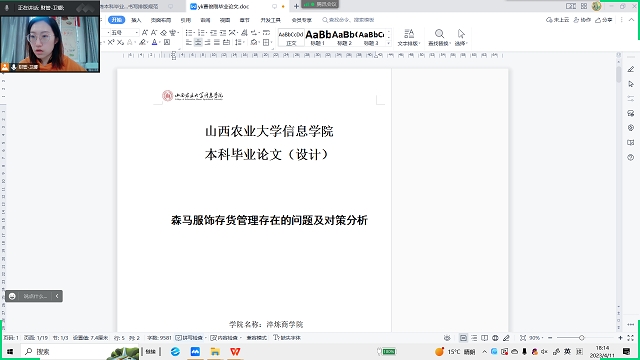Open the Select tool menu
Viewport: 640px width, 360px height.
click(x=461, y=37)
